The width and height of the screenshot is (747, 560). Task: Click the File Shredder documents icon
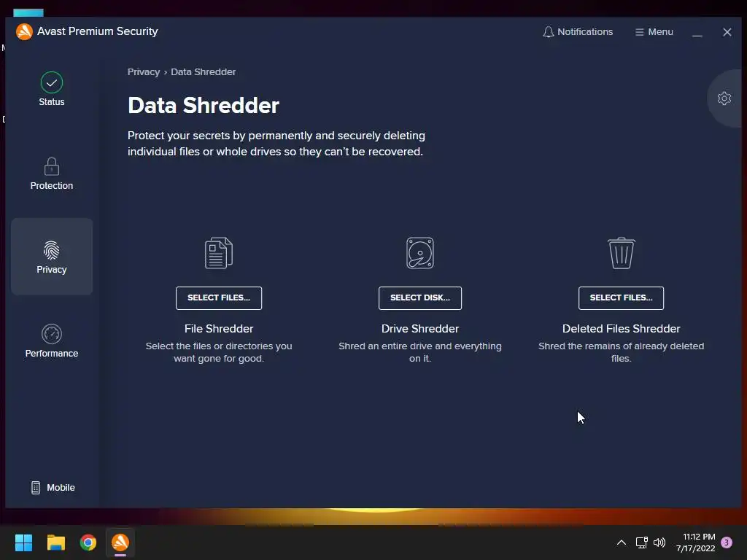(x=219, y=253)
